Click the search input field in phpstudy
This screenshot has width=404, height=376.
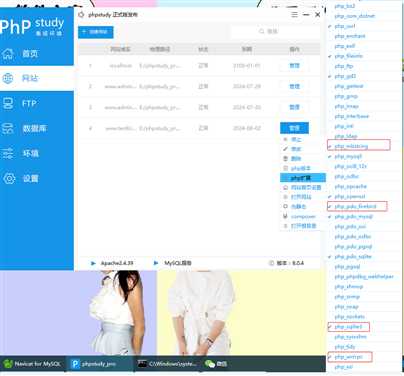(x=275, y=31)
